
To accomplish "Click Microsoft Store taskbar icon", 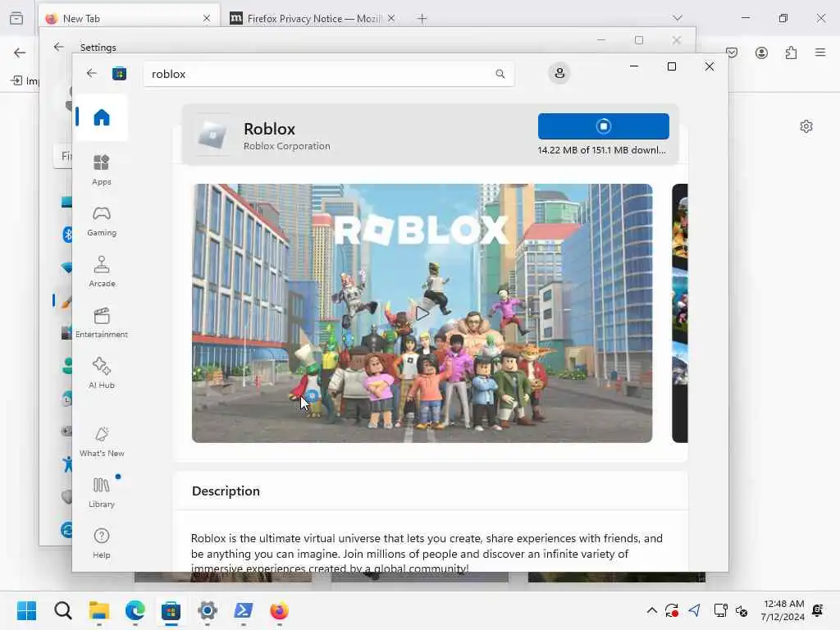I will pos(171,610).
